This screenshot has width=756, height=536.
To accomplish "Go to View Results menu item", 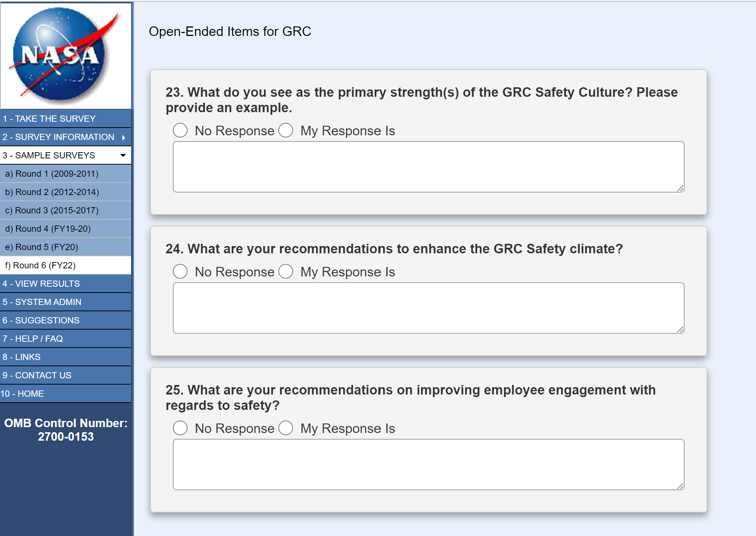I will pos(41,284).
